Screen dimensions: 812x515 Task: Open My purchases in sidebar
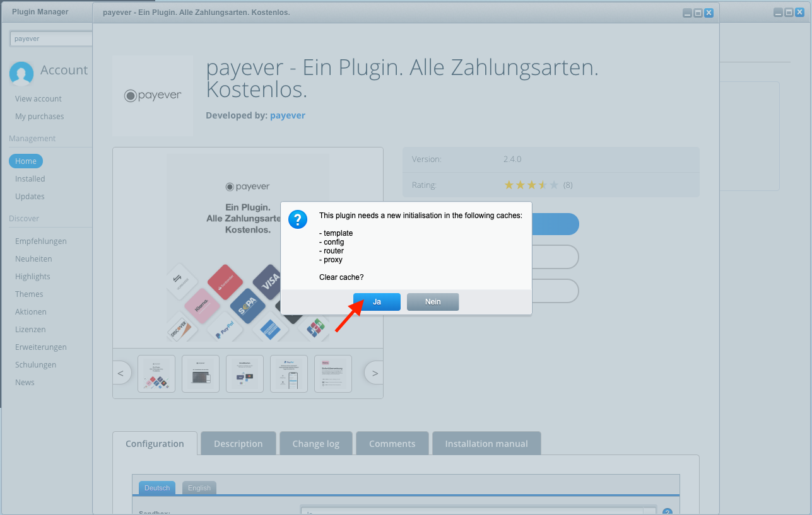point(40,116)
